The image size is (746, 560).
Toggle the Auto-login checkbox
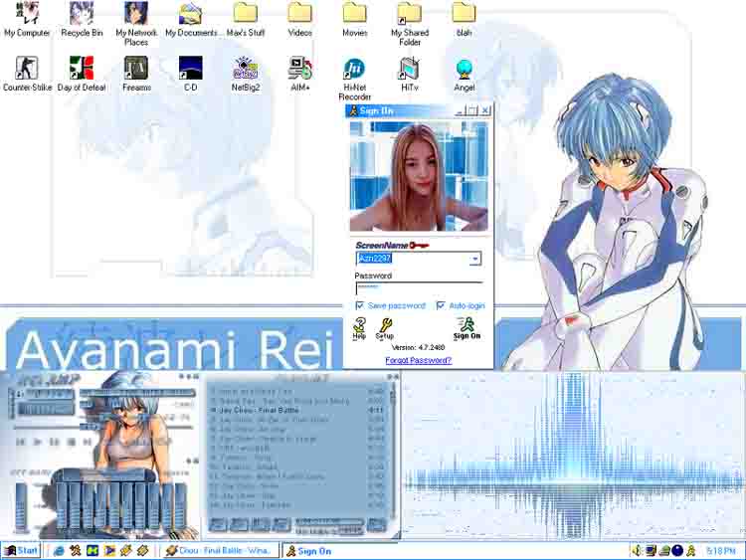pyautogui.click(x=441, y=305)
